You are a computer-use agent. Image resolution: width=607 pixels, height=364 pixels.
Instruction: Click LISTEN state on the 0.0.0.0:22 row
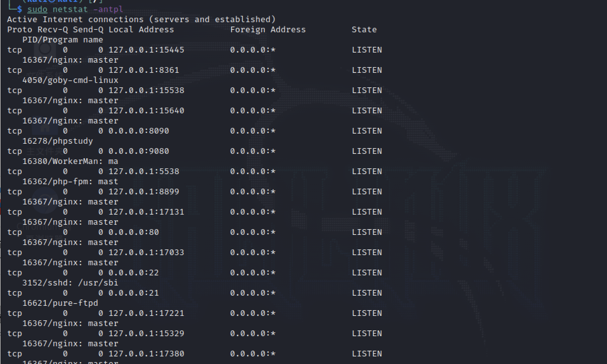367,273
